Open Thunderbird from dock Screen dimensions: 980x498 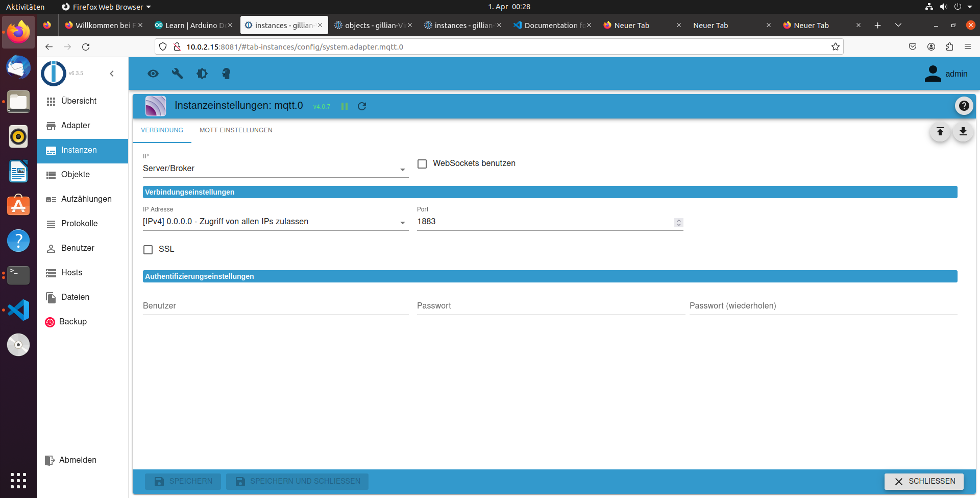click(x=18, y=67)
